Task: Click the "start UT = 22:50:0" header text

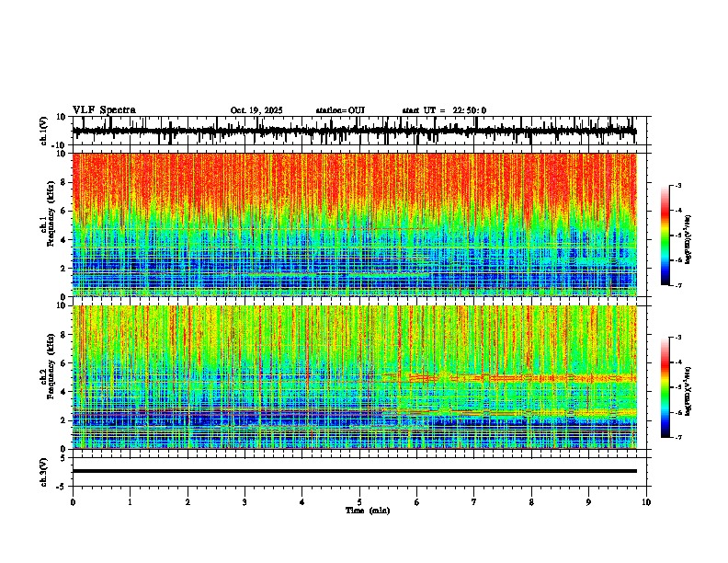Action: 444,110
